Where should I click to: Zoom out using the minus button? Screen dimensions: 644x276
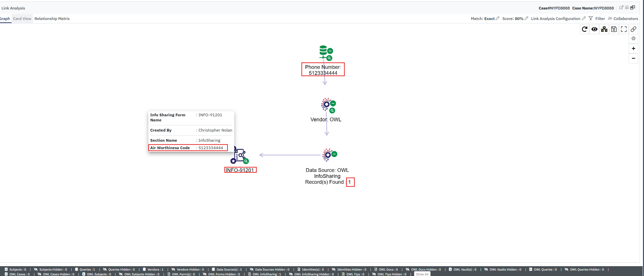pos(633,58)
